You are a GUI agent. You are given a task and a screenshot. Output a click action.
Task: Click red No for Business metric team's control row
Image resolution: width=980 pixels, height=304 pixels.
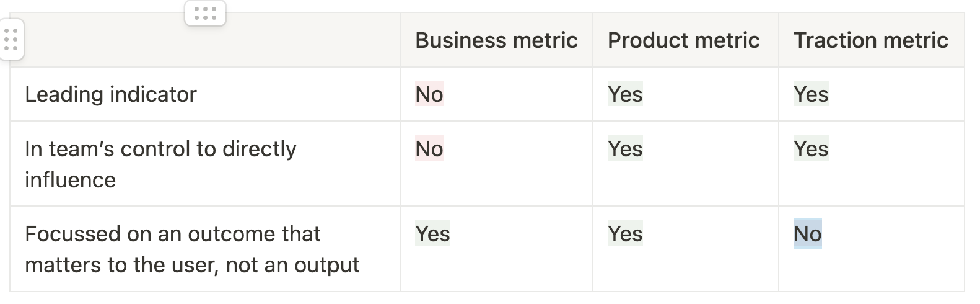(x=429, y=149)
